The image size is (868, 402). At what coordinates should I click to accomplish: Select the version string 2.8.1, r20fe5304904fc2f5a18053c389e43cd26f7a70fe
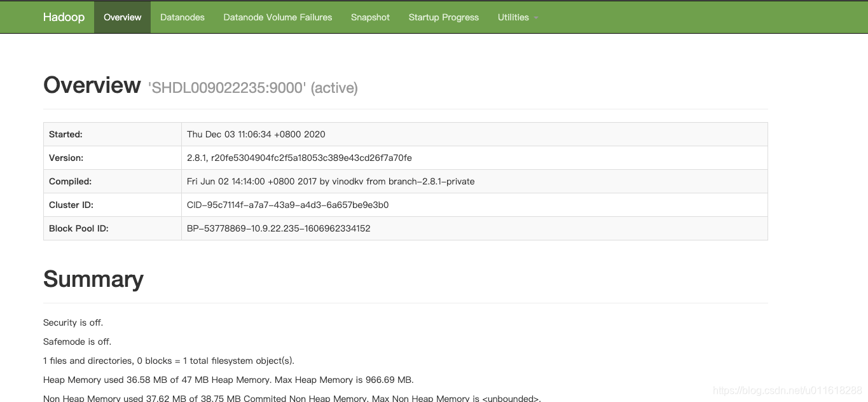[x=300, y=158]
